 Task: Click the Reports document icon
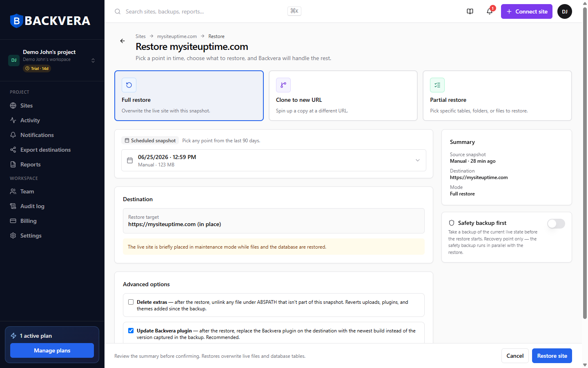tap(13, 164)
